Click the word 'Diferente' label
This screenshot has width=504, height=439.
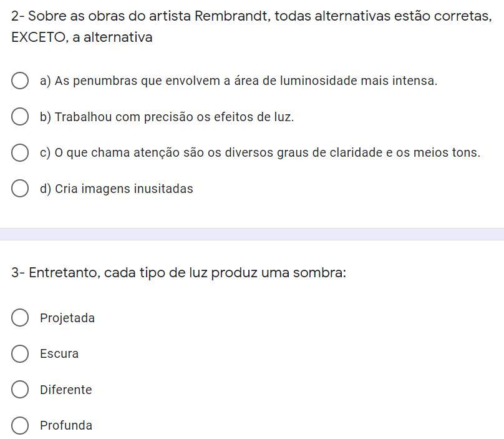(x=65, y=390)
